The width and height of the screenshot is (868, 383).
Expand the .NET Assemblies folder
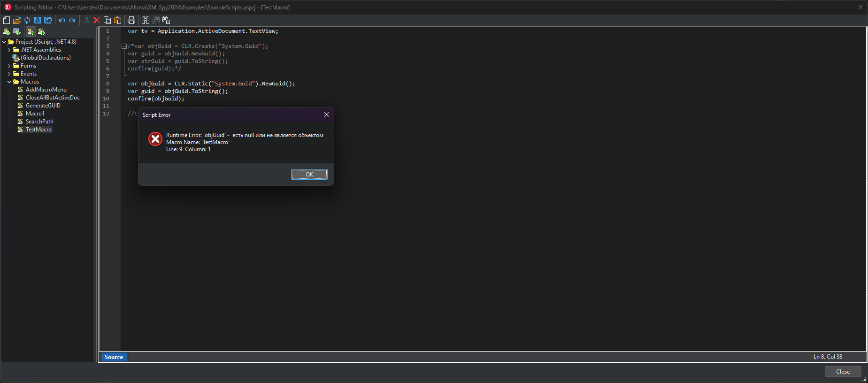(x=9, y=50)
